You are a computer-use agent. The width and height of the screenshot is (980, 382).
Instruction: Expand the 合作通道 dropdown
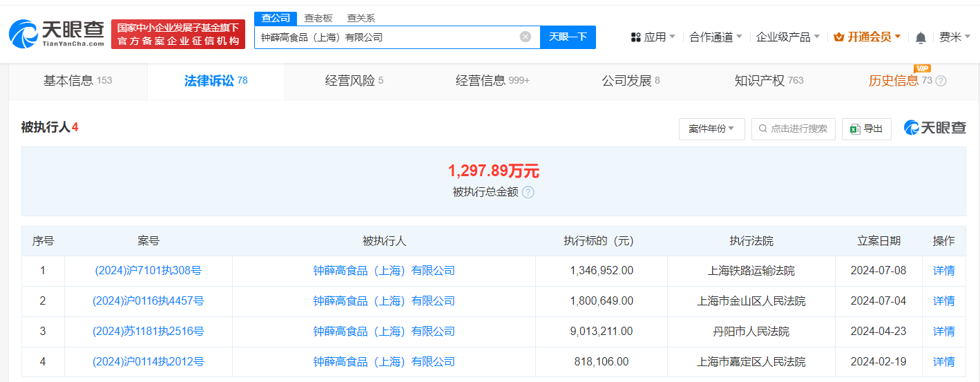715,37
